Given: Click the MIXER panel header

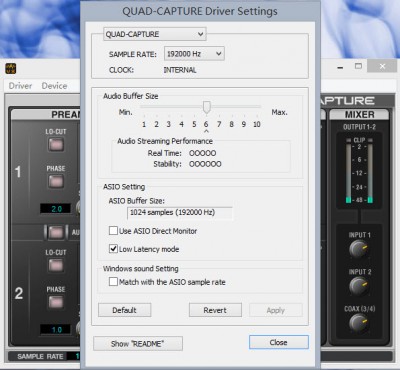Looking at the screenshot, I should pyautogui.click(x=359, y=115).
